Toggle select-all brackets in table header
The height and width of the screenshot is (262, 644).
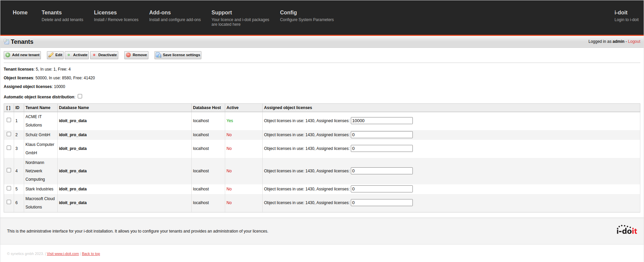pyautogui.click(x=8, y=108)
